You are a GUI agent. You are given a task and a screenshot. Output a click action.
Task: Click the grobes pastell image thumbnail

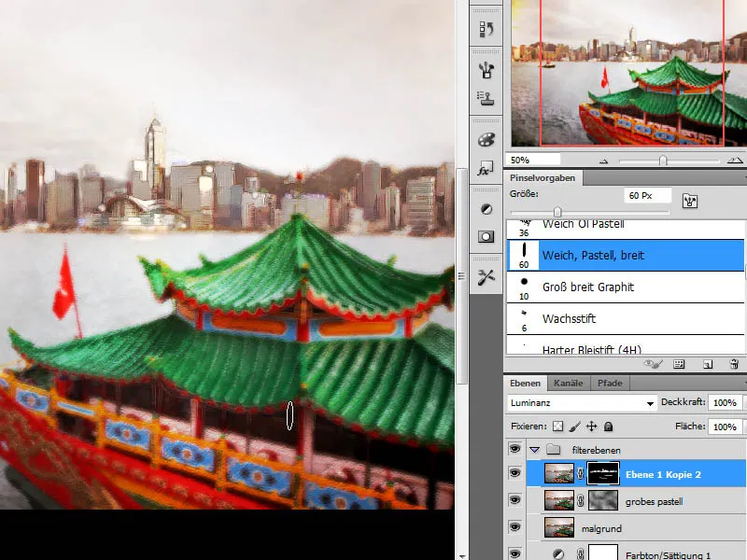click(559, 500)
